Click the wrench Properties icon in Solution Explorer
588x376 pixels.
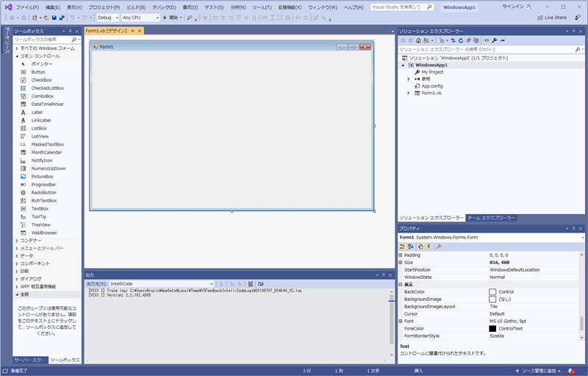[x=495, y=40]
